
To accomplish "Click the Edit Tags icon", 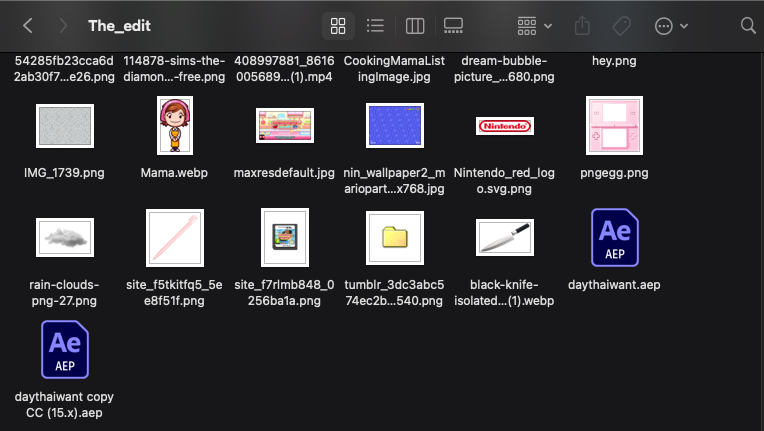I will 621,26.
